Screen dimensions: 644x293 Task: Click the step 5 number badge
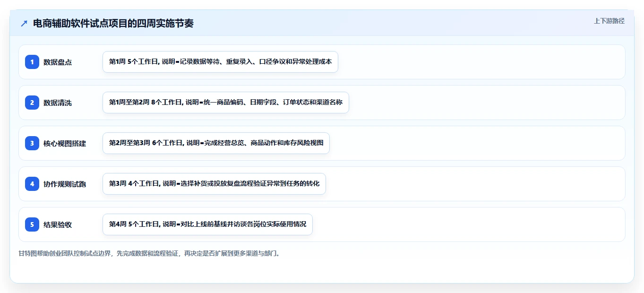pyautogui.click(x=32, y=224)
